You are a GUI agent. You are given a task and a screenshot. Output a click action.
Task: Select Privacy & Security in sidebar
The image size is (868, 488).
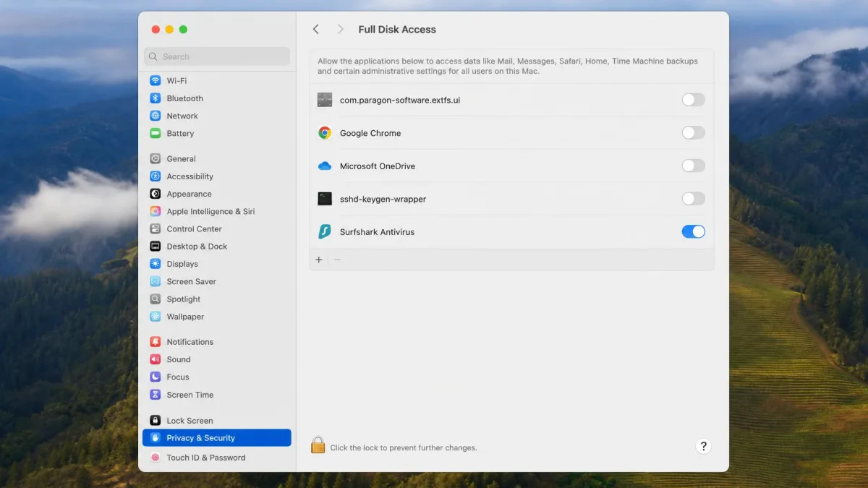pyautogui.click(x=217, y=438)
